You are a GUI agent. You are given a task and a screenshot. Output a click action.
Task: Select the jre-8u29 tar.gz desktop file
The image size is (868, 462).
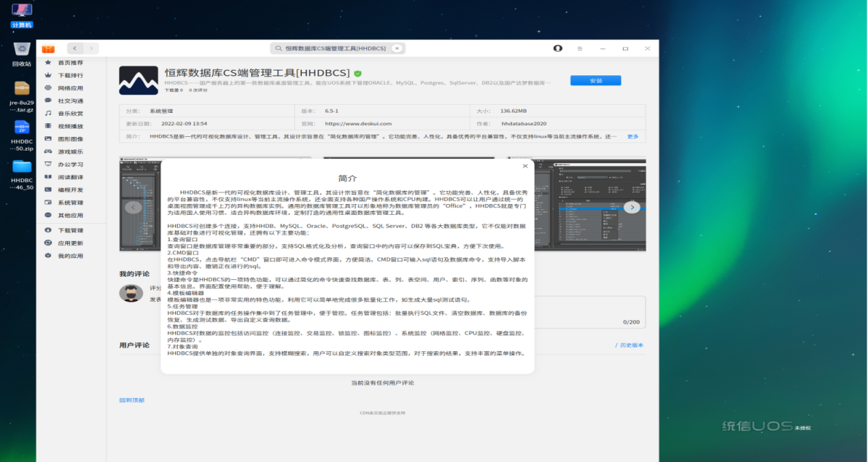22,97
